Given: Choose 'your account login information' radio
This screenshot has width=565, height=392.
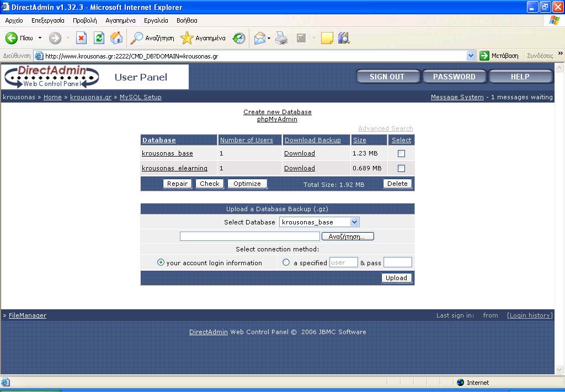Looking at the screenshot, I should [161, 262].
